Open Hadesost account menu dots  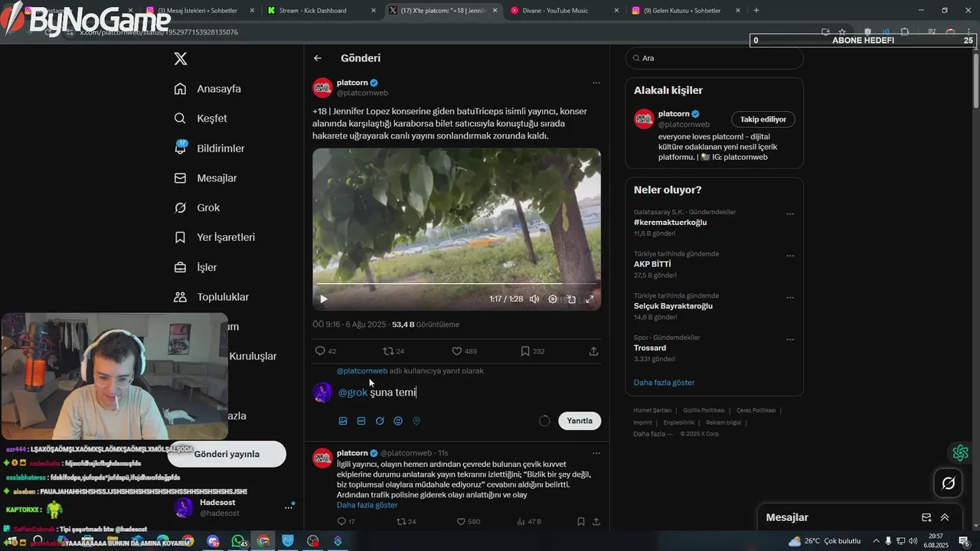coord(289,507)
